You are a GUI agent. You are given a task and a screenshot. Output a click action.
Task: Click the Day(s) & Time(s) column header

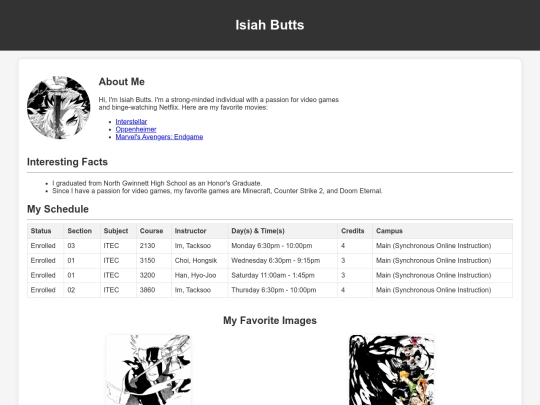[282, 231]
